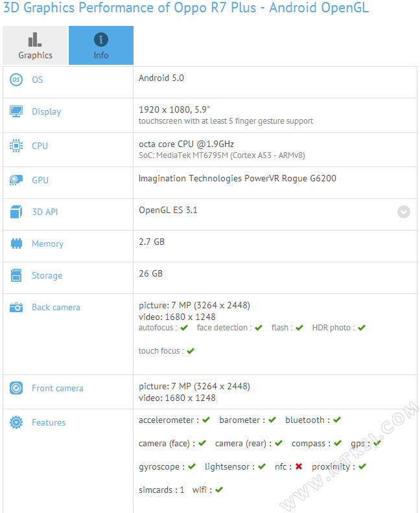420x513 pixels.
Task: Click the Front camera lens icon
Action: coord(16,388)
